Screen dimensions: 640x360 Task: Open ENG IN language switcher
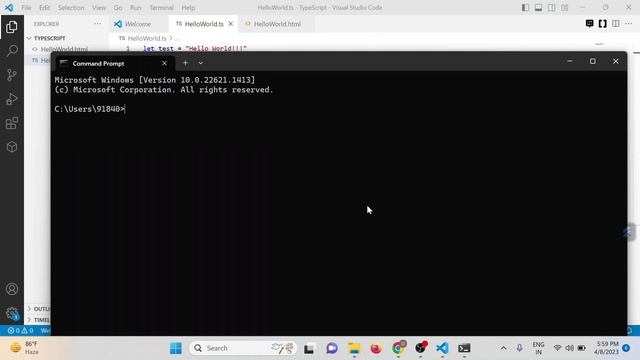click(538, 348)
